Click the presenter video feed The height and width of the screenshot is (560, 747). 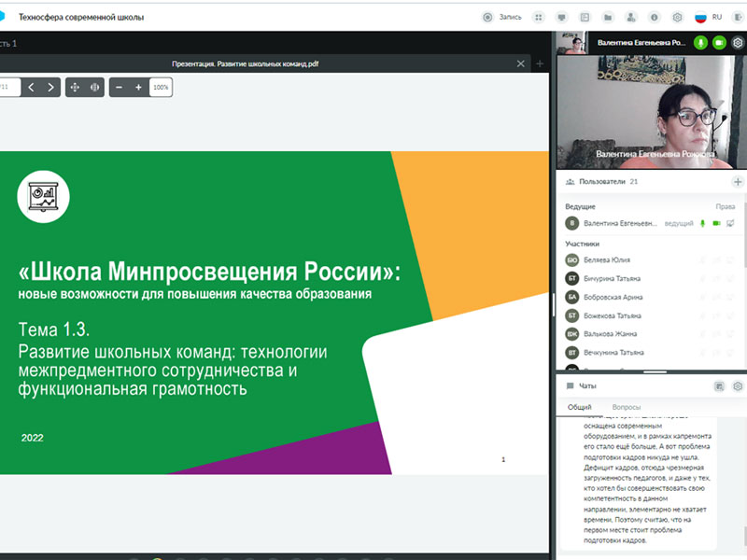point(651,112)
